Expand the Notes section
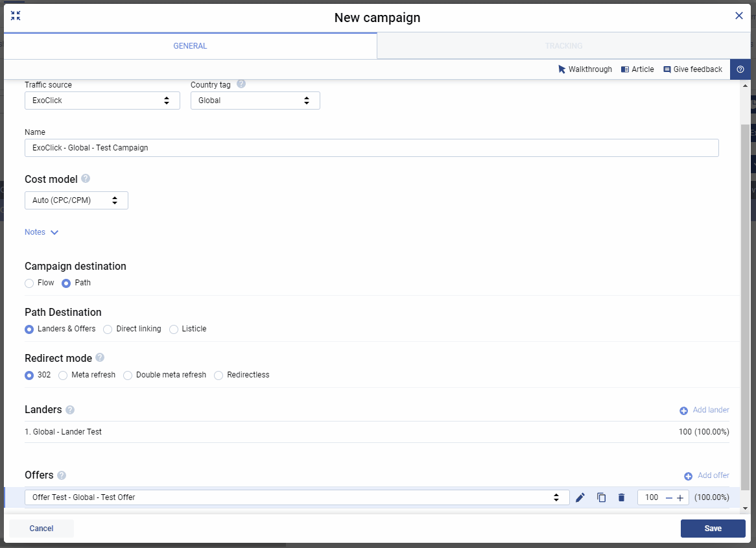 [41, 232]
